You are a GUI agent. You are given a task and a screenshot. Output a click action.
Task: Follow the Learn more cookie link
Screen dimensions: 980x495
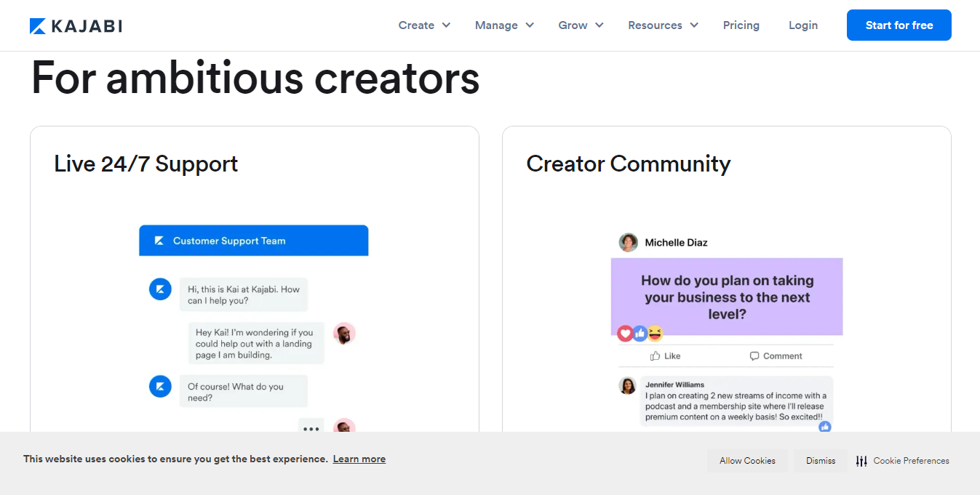pos(359,459)
